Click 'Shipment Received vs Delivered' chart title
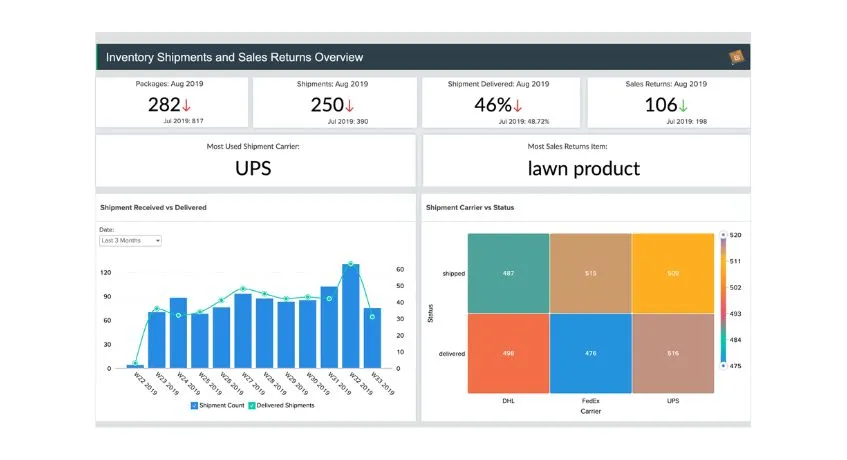The width and height of the screenshot is (847, 460). (x=153, y=207)
